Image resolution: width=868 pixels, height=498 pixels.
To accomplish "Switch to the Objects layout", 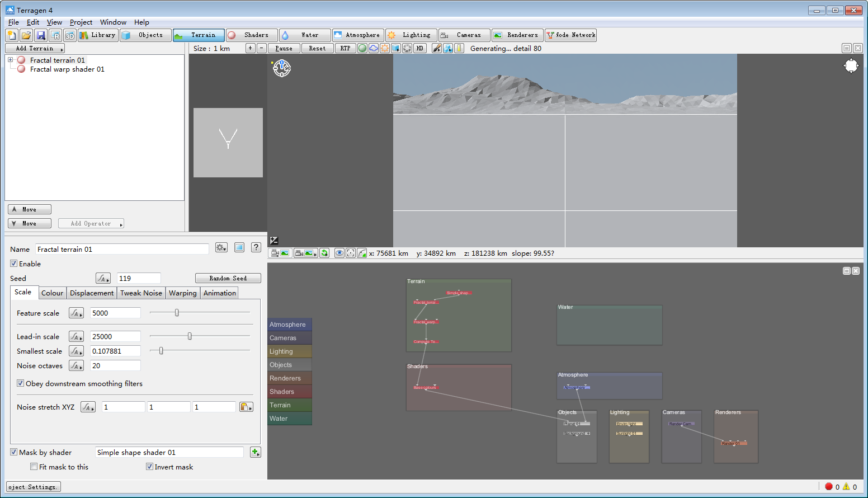I will [x=145, y=35].
